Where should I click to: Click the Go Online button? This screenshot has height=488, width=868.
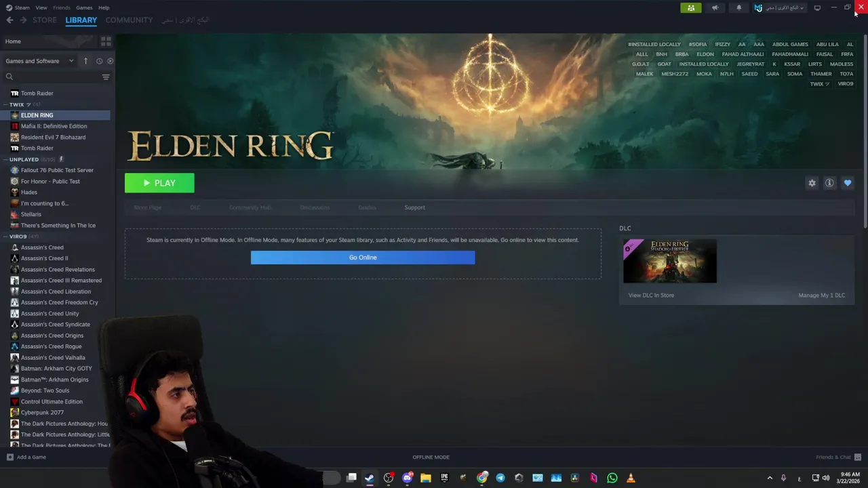point(363,258)
